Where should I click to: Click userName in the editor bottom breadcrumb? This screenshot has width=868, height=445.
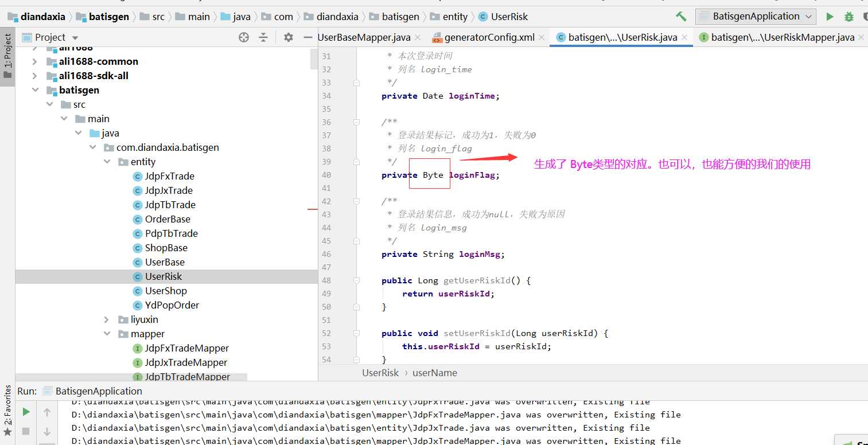435,373
